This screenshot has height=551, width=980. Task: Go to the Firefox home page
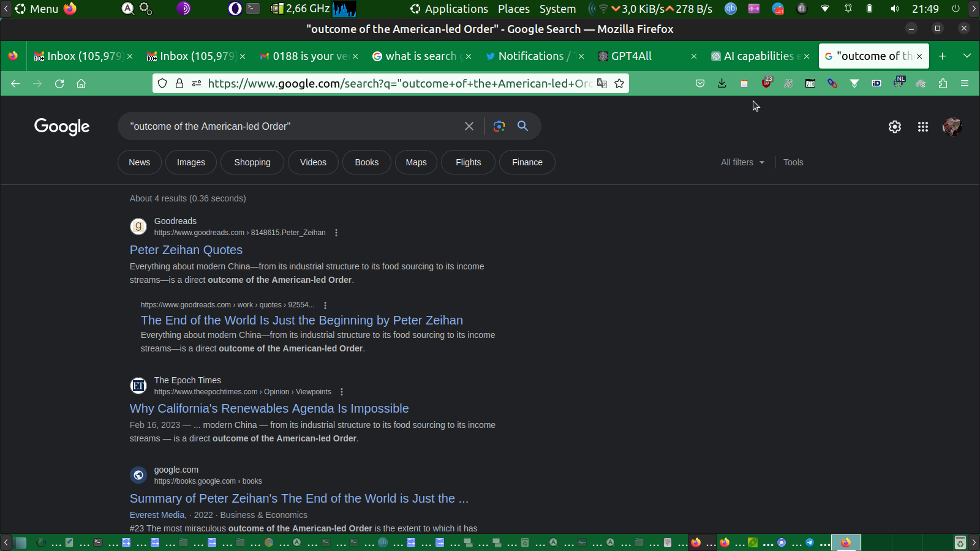(x=81, y=83)
